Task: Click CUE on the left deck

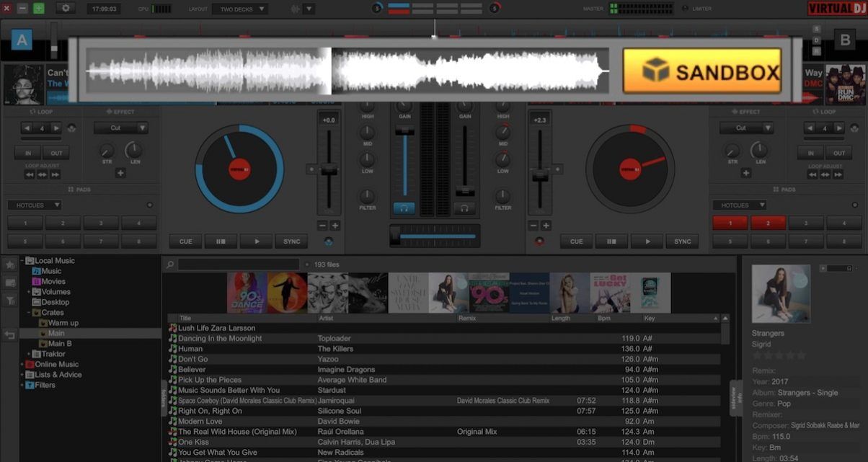Action: coord(186,241)
